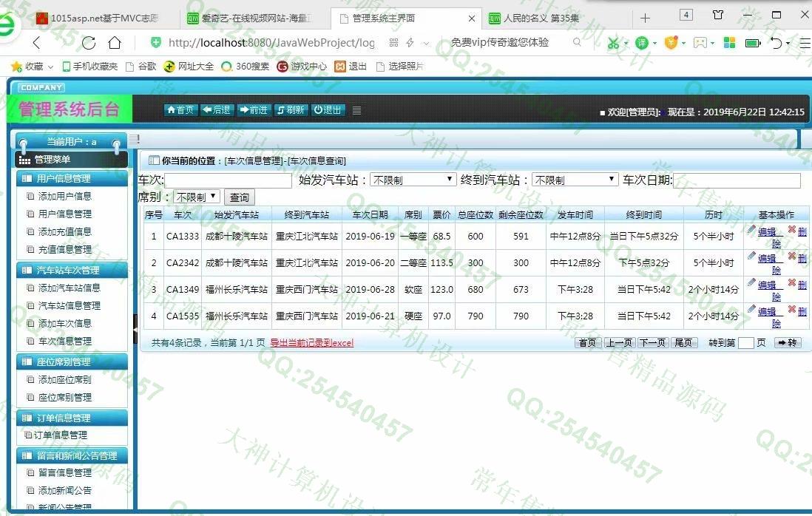This screenshot has width=812, height=516.
Task: Click the 车次日期 input field
Action: coord(737,180)
